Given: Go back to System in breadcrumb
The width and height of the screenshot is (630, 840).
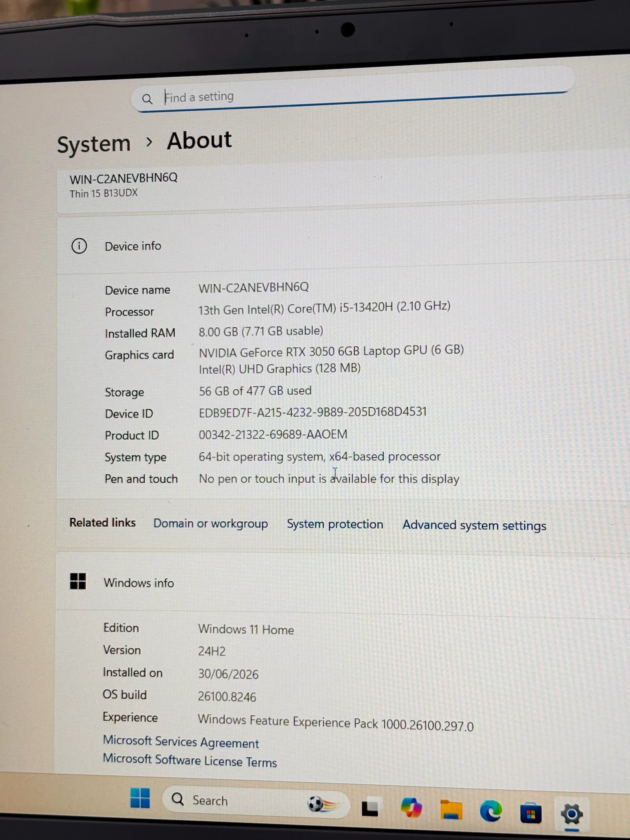Looking at the screenshot, I should click(94, 144).
